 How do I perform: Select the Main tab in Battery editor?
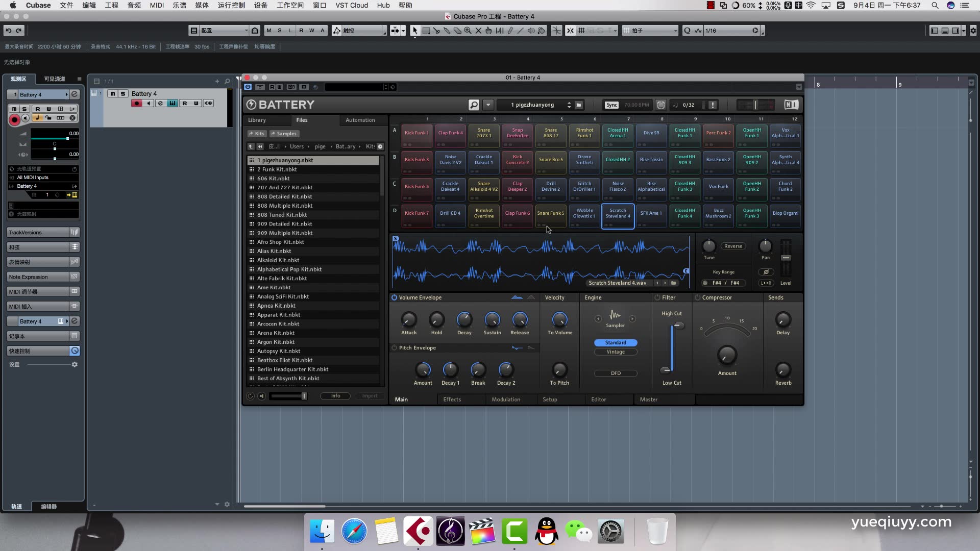402,399
